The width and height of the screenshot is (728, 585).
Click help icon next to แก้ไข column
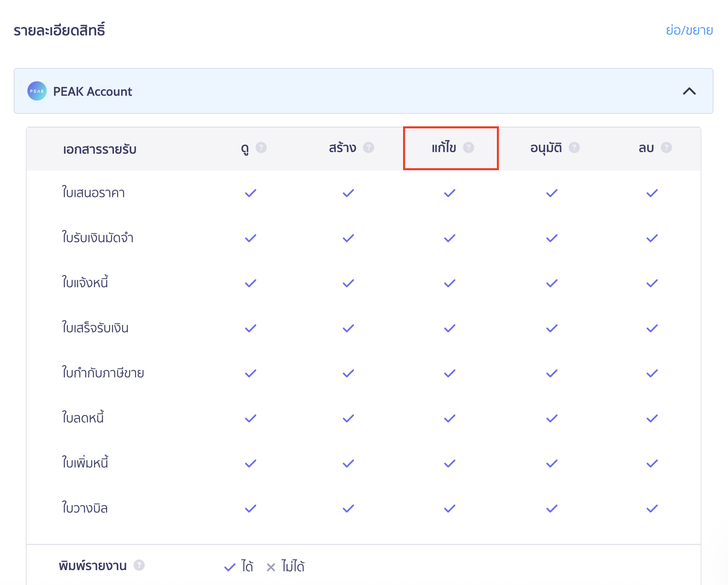pyautogui.click(x=468, y=148)
